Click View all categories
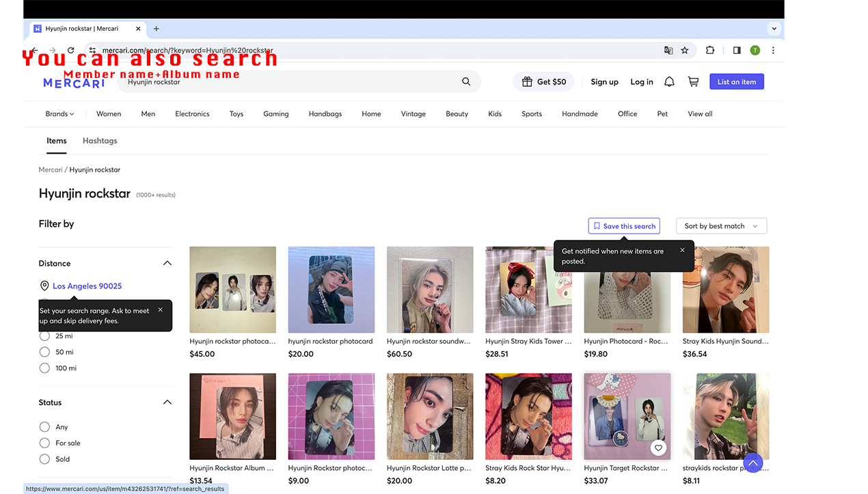 click(x=700, y=114)
